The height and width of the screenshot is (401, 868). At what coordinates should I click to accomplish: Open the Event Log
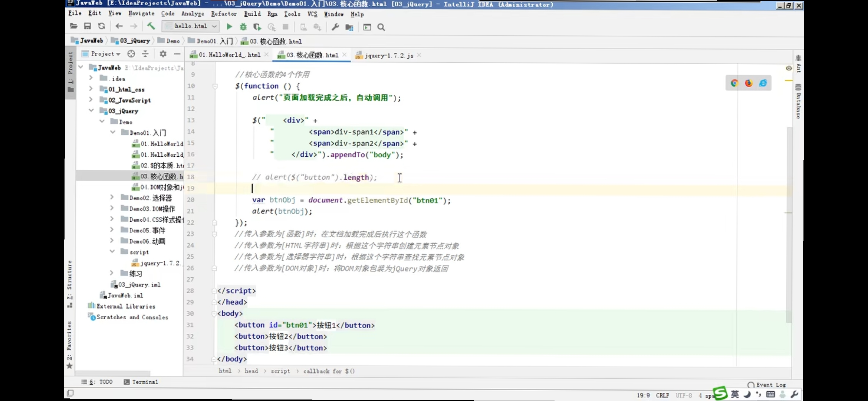(767, 385)
